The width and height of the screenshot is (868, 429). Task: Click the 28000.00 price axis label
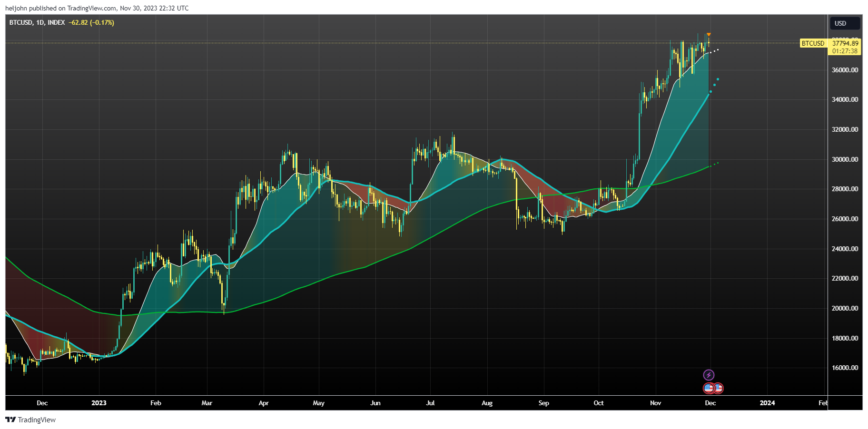pyautogui.click(x=845, y=189)
